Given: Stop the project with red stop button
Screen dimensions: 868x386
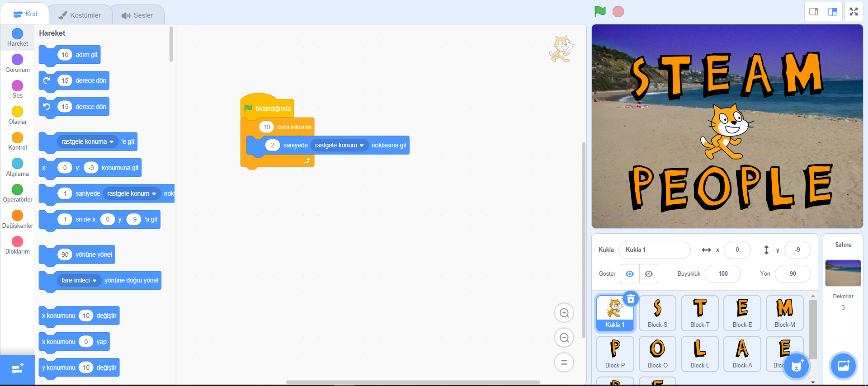Looking at the screenshot, I should click(618, 11).
